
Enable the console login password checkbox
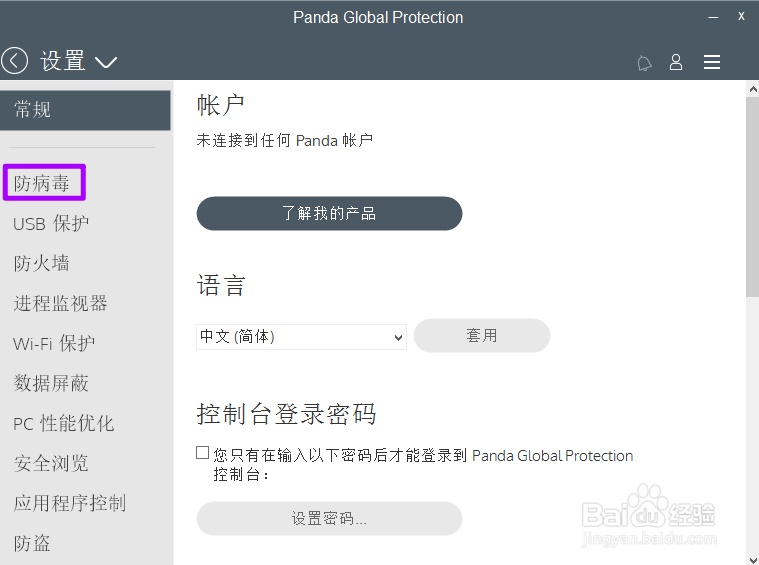click(x=202, y=453)
